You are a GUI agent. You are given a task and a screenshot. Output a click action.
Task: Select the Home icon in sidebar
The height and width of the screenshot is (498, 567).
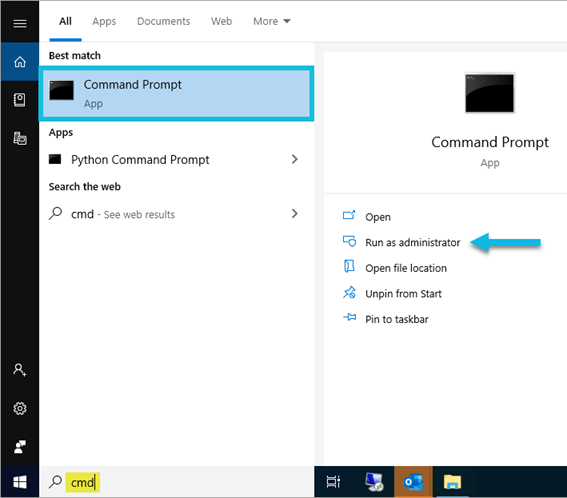pos(20,62)
